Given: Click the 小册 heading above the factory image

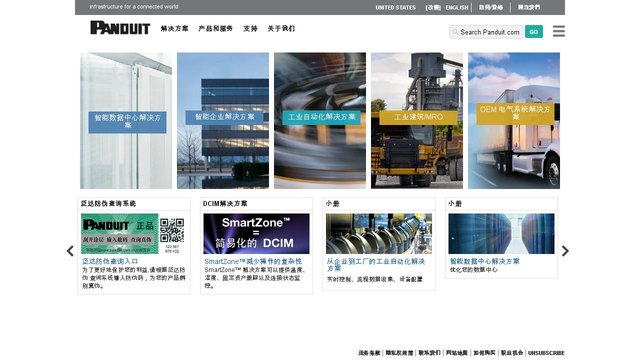Looking at the screenshot, I should 332,203.
